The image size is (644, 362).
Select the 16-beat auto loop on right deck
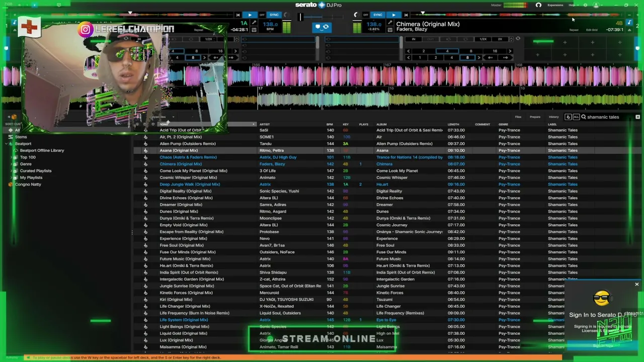point(495,51)
